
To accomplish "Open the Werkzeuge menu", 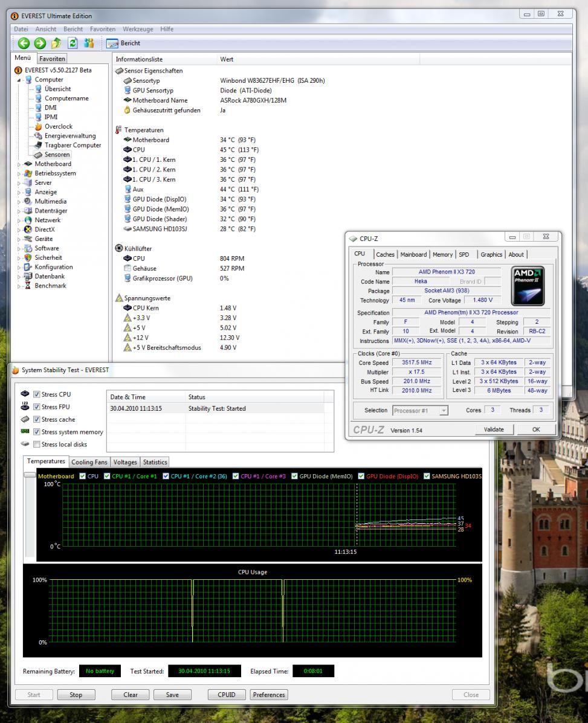I will 137,29.
